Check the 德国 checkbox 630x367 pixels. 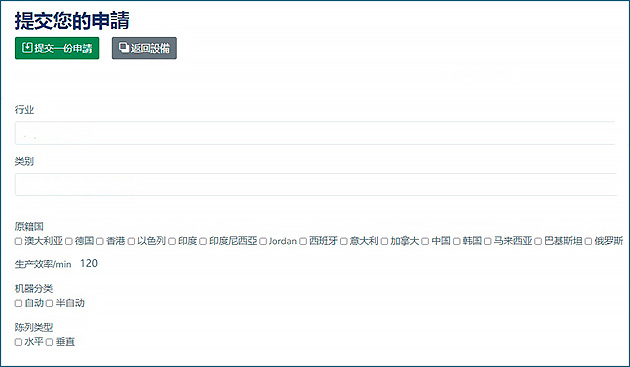point(69,241)
